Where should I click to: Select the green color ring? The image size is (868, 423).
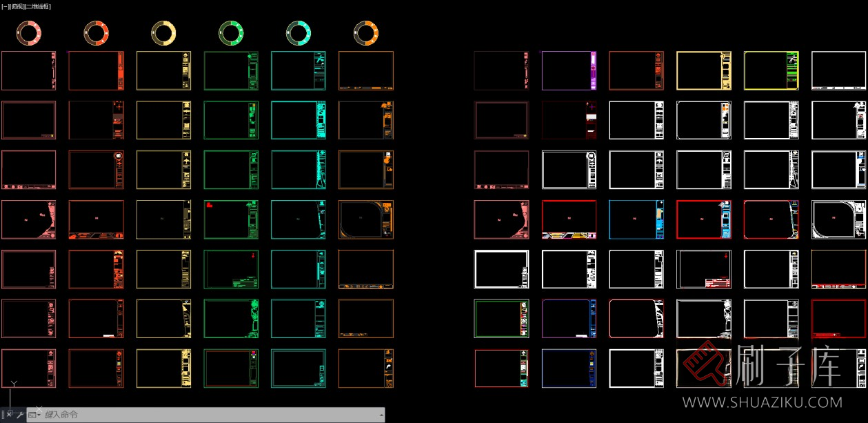click(x=231, y=32)
